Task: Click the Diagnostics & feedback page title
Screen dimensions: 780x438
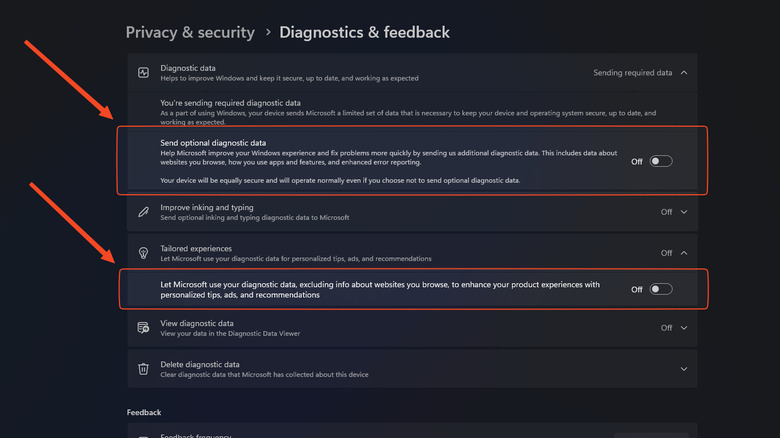Action: [x=364, y=32]
